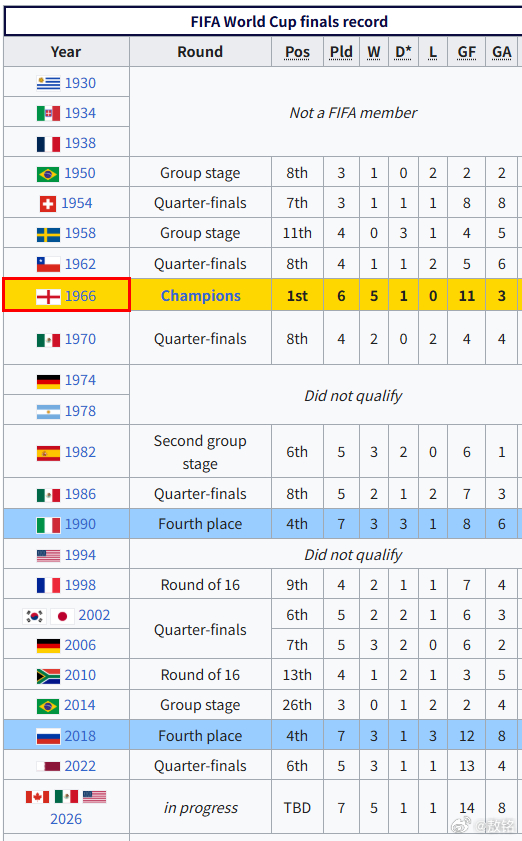Open the Champions link in gold row
Screen dimensions: 522x841
(201, 296)
